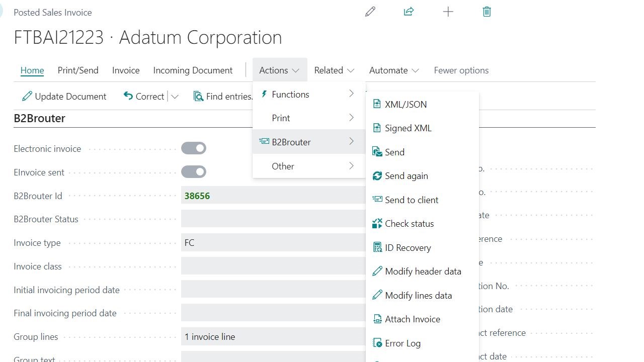Click the Invoice class field

tap(273, 266)
